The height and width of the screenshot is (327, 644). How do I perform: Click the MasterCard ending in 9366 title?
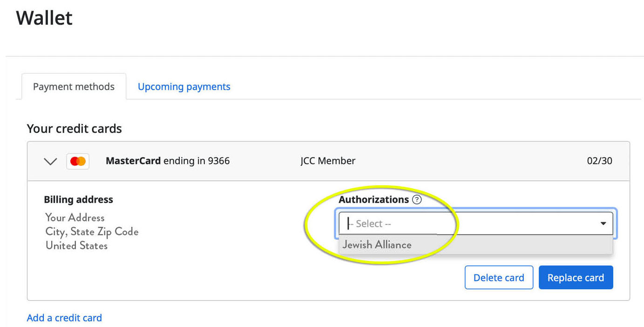click(x=168, y=161)
